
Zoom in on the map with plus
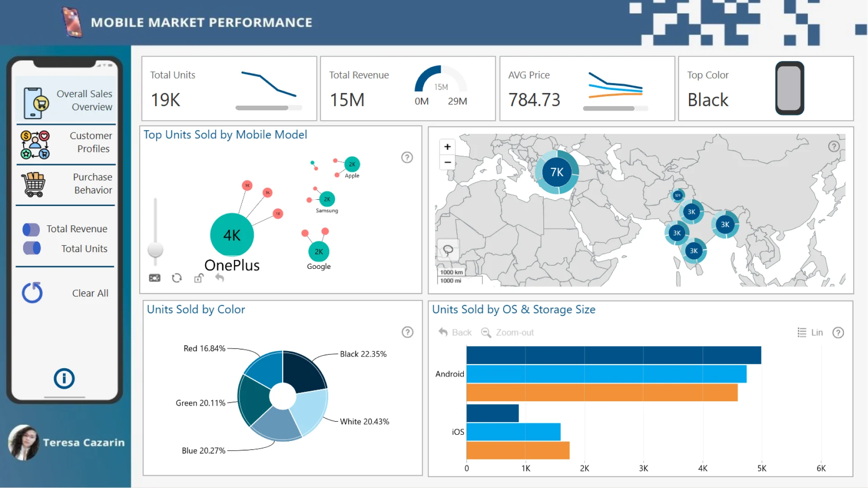(447, 147)
